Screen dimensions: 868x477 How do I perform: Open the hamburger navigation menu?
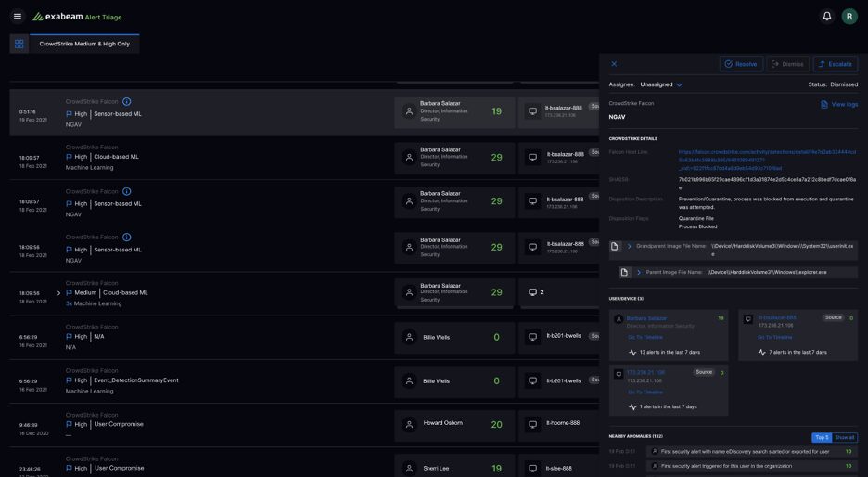[x=18, y=16]
